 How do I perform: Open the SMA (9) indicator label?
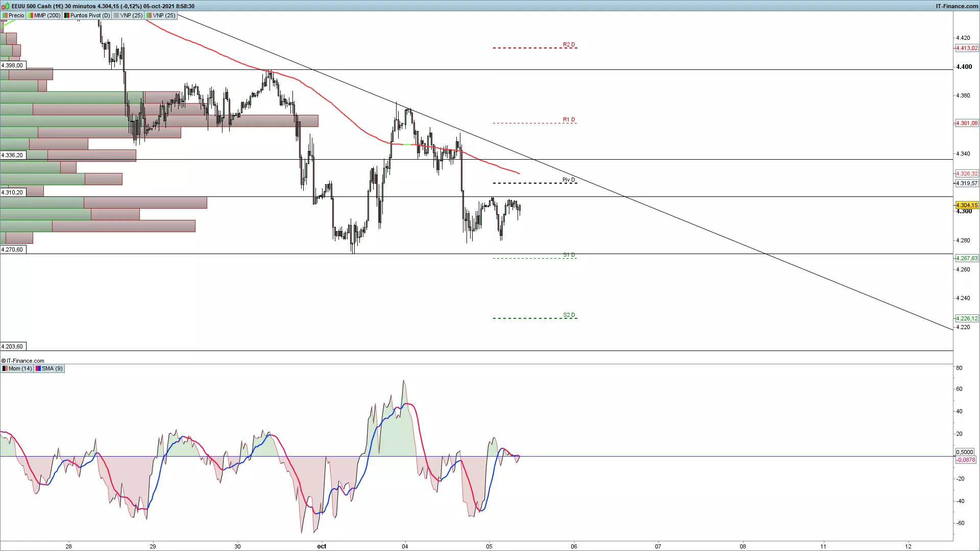[x=49, y=368]
